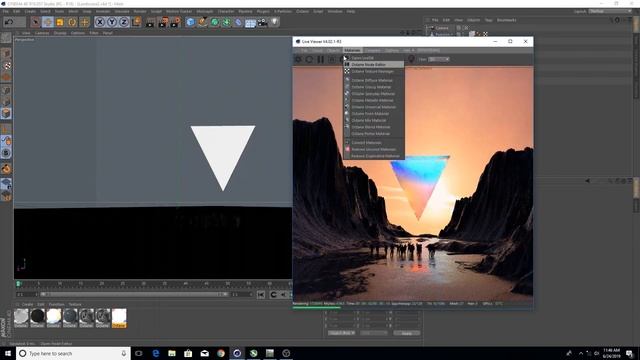This screenshot has width=640, height=360.
Task: Toggle the Z axis lock
Action: coord(124,22)
